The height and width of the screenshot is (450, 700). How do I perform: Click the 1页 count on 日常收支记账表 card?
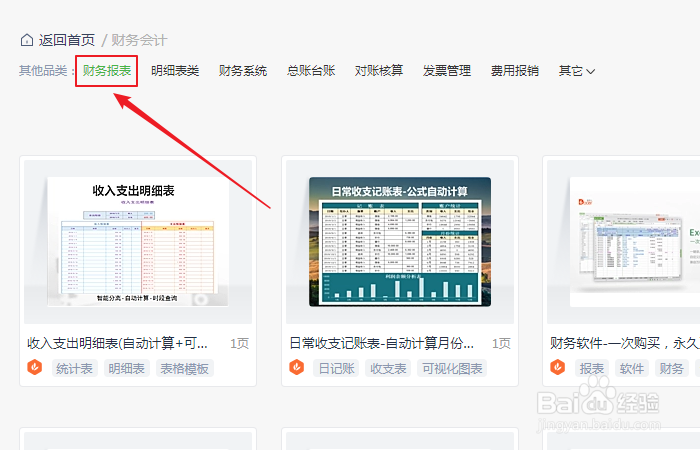501,343
